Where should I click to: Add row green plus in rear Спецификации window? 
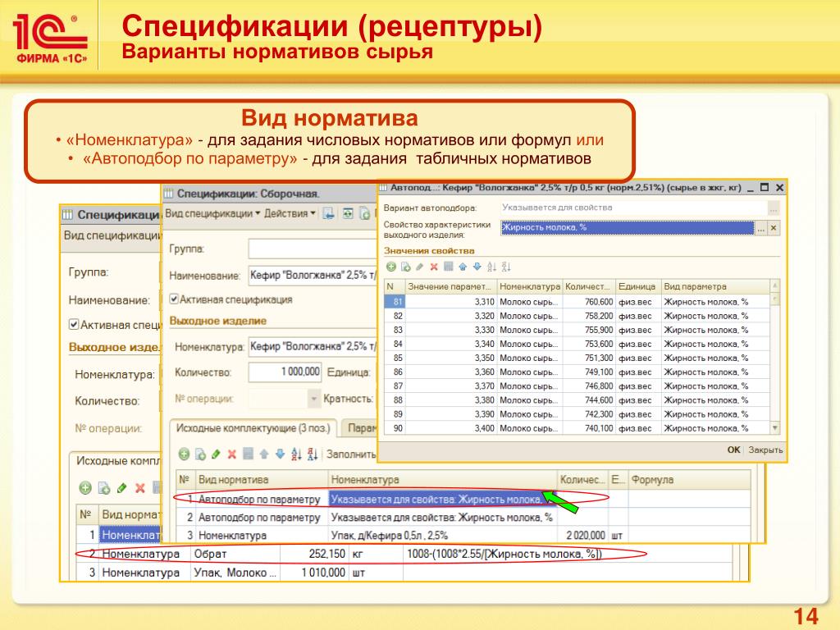(x=85, y=488)
